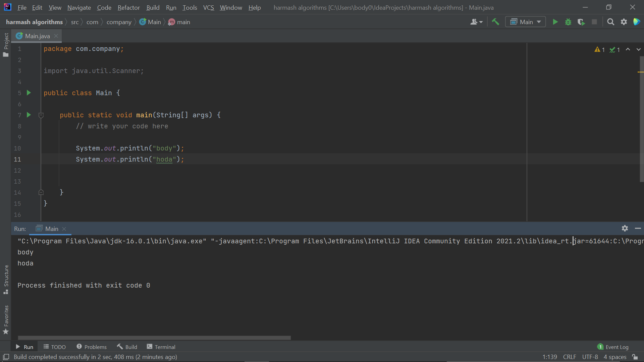Open the Build menu

153,7
